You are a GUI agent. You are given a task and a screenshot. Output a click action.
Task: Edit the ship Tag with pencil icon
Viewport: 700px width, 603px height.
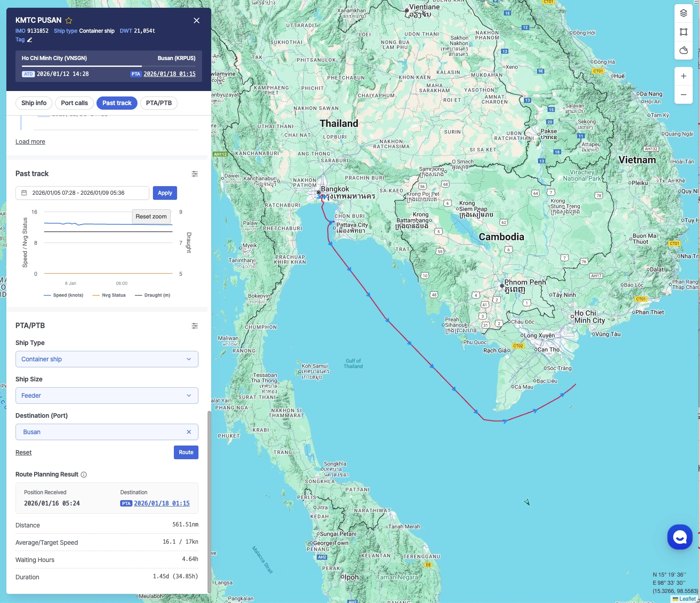(x=30, y=40)
